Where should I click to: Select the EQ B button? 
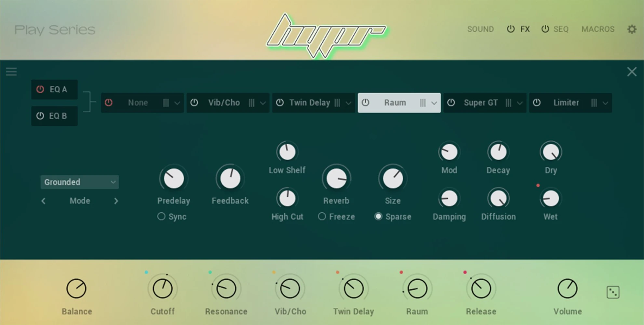[x=54, y=116]
